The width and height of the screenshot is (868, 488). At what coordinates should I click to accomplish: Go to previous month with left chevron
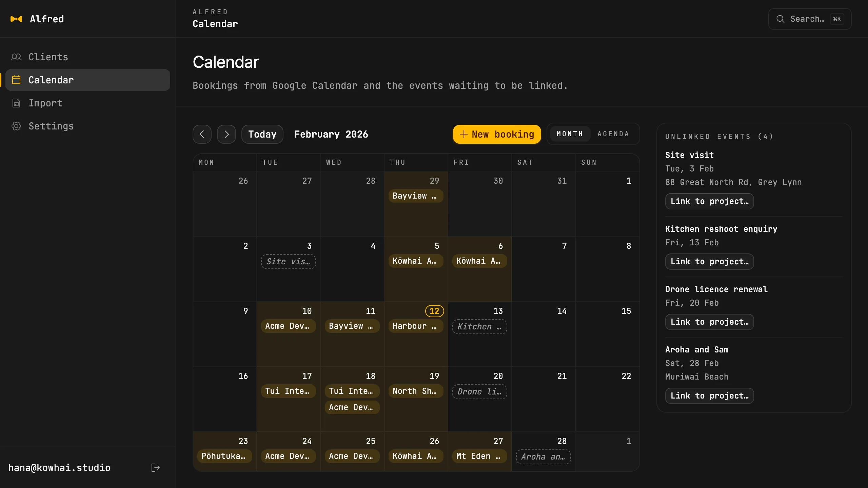tap(202, 134)
